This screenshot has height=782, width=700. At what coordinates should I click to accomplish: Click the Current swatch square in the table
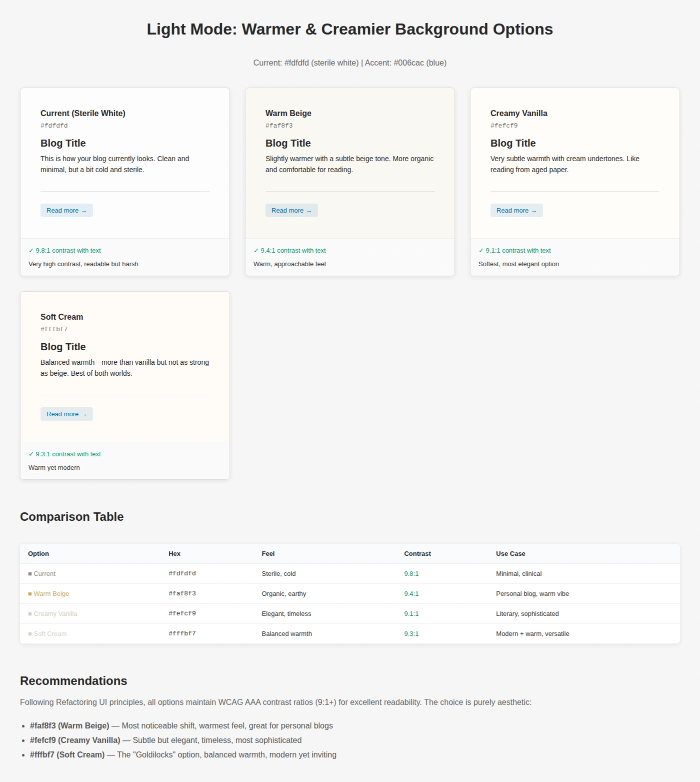30,574
